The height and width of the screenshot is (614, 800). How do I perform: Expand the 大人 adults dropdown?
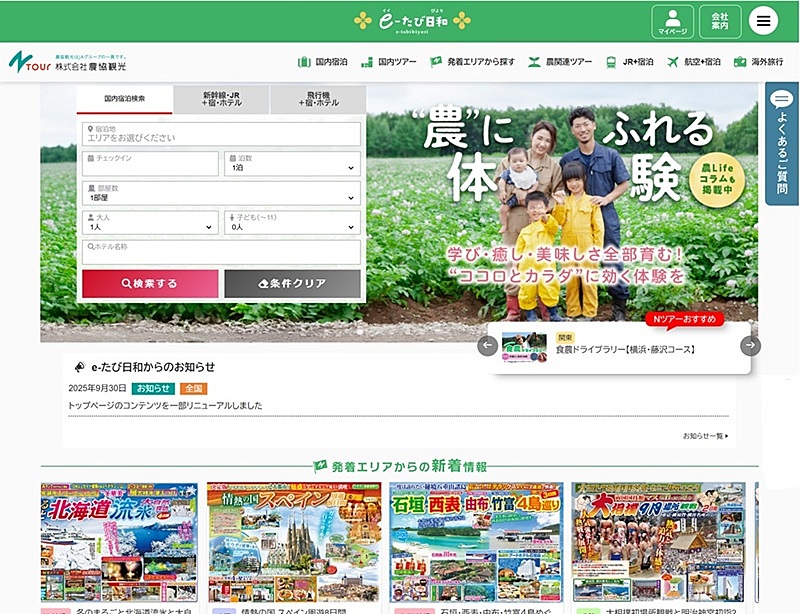(149, 223)
